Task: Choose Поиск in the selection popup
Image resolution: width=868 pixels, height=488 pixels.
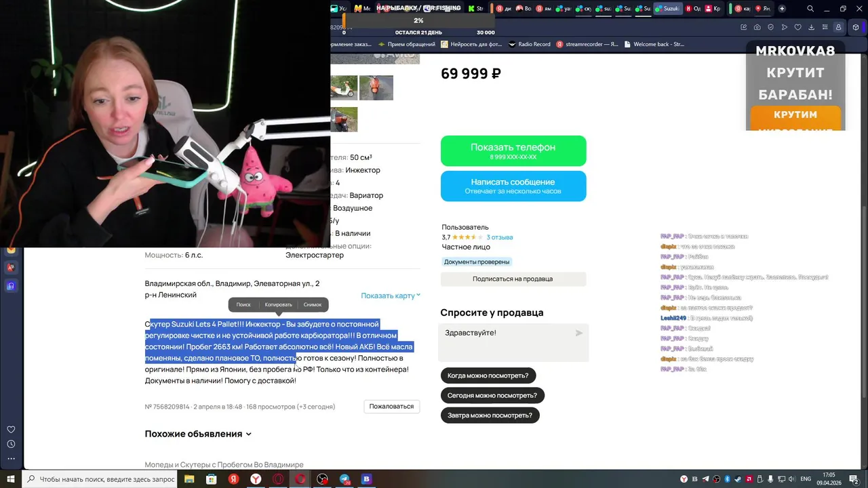Action: (x=243, y=305)
